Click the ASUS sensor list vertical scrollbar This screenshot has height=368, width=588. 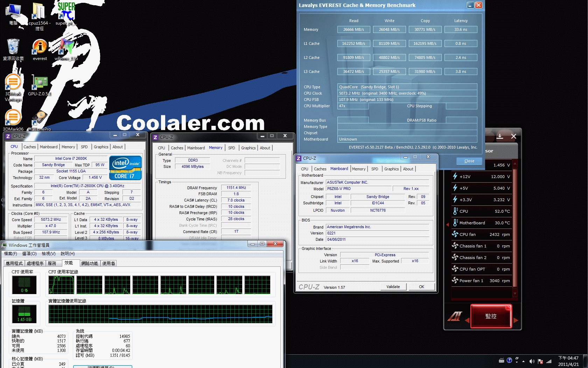tap(515, 228)
